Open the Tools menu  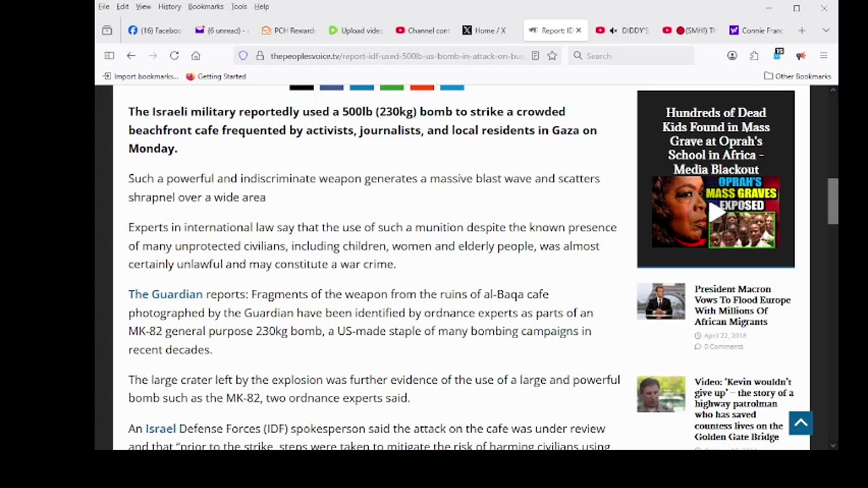239,7
